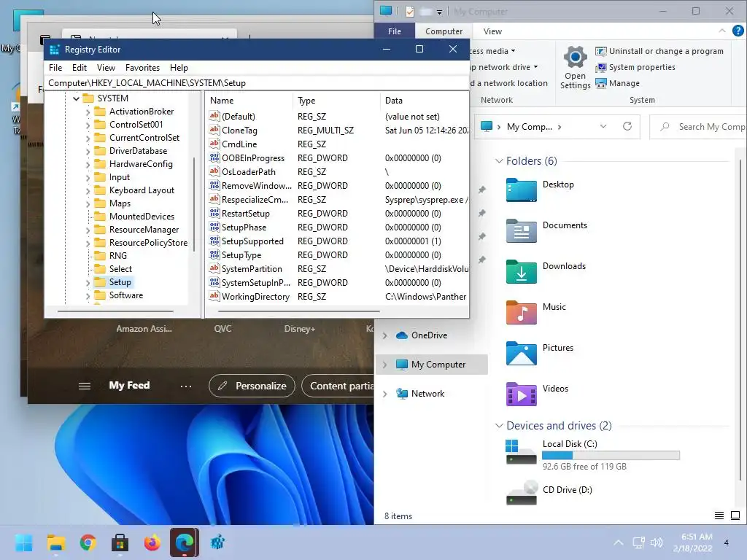This screenshot has width=747, height=560.
Task: Open System properties in ribbon
Action: pos(635,67)
